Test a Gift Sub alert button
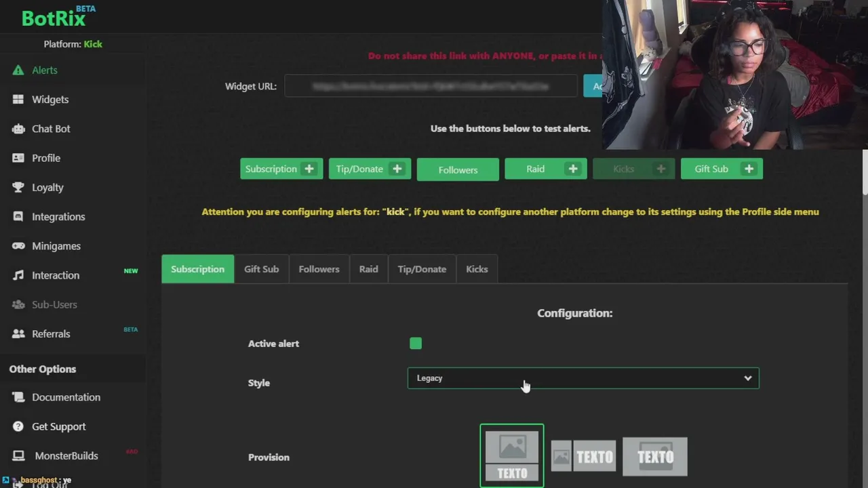The height and width of the screenshot is (488, 868). (x=722, y=169)
